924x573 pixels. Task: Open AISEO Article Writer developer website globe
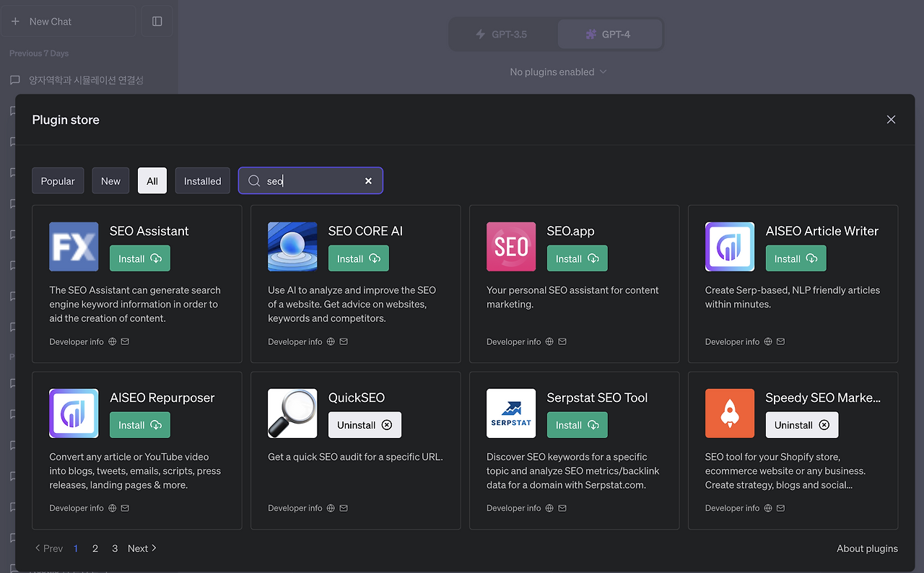(x=769, y=341)
